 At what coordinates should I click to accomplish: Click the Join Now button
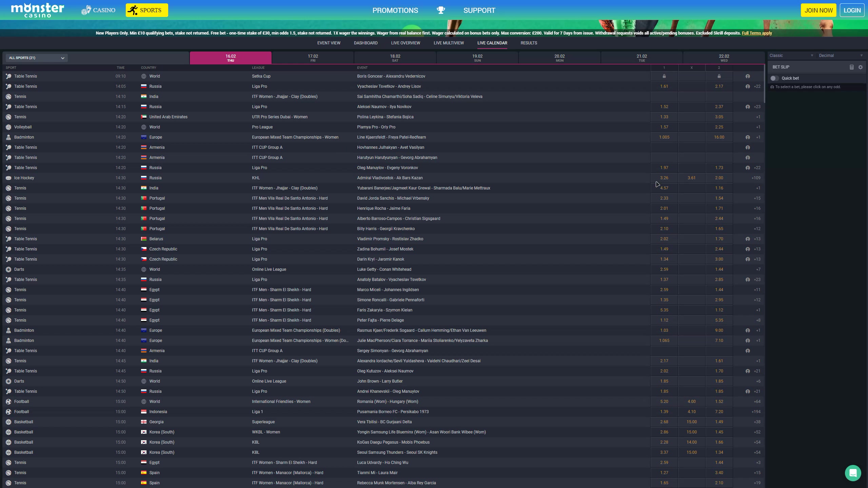[x=818, y=10]
